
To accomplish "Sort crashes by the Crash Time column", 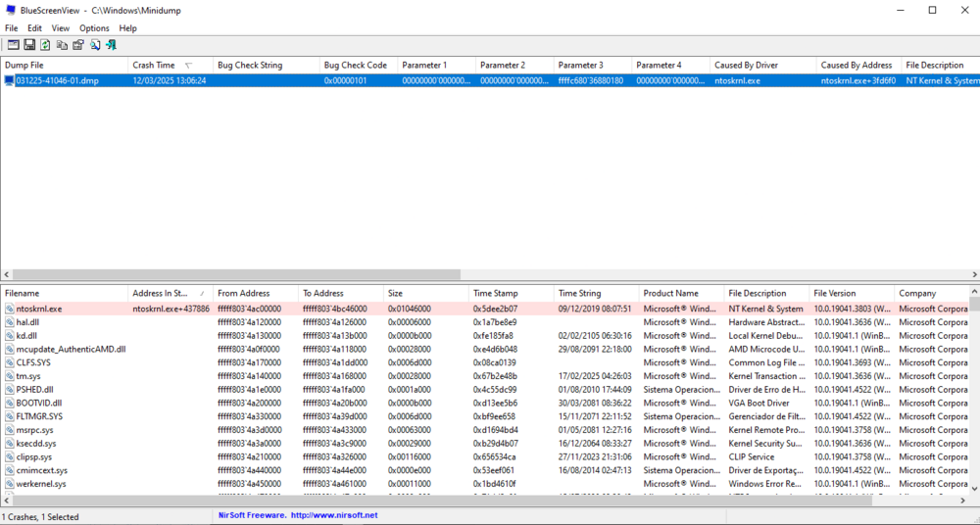I will (155, 66).
